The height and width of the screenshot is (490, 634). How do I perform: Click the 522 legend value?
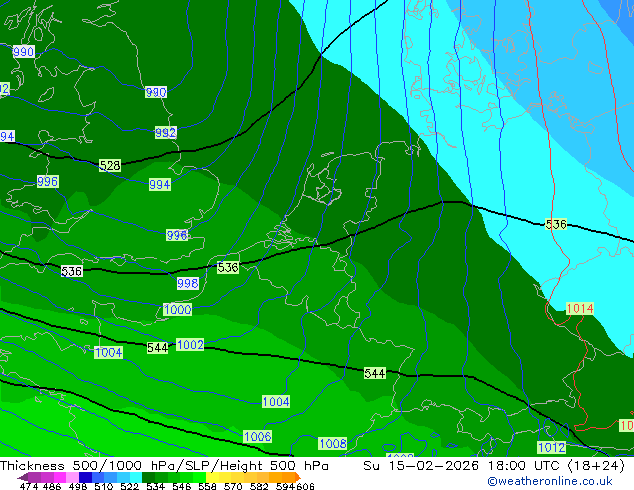click(x=130, y=486)
